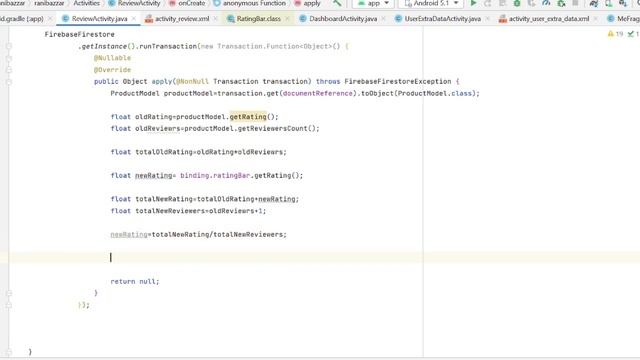The image size is (640, 360).
Task: Collapse the runTransaction code fold marker
Action: coord(9,47)
